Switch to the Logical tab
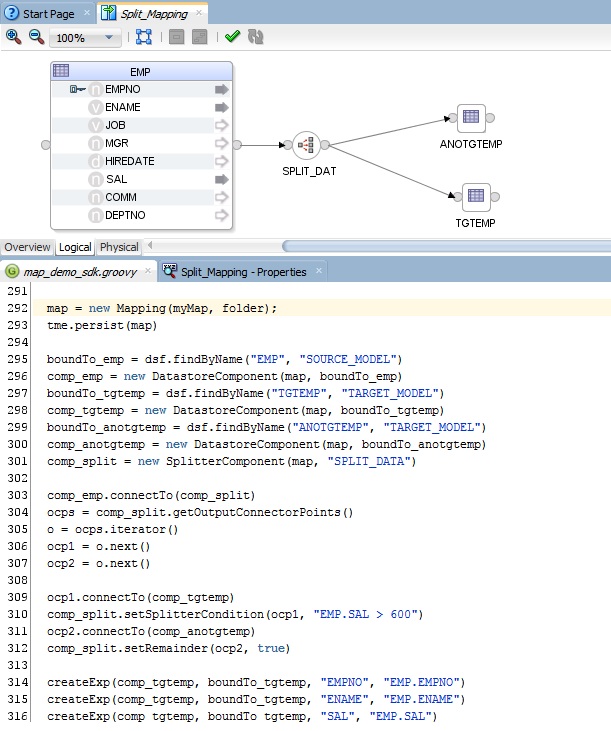 [x=75, y=247]
